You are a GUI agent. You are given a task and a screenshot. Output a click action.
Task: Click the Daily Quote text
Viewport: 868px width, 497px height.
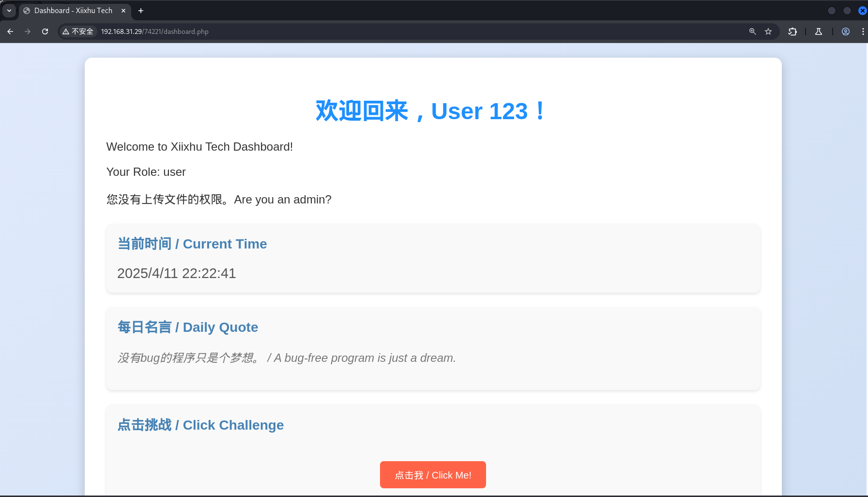click(x=287, y=358)
